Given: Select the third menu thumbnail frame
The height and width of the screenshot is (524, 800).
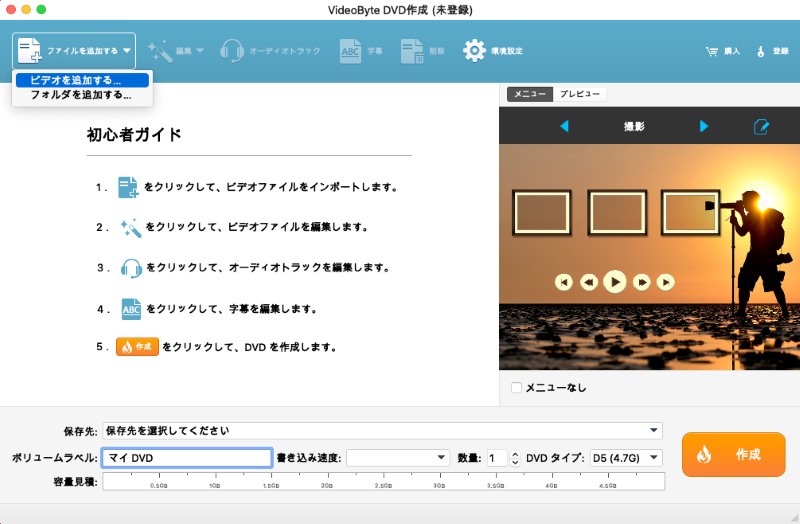Looking at the screenshot, I should (690, 212).
